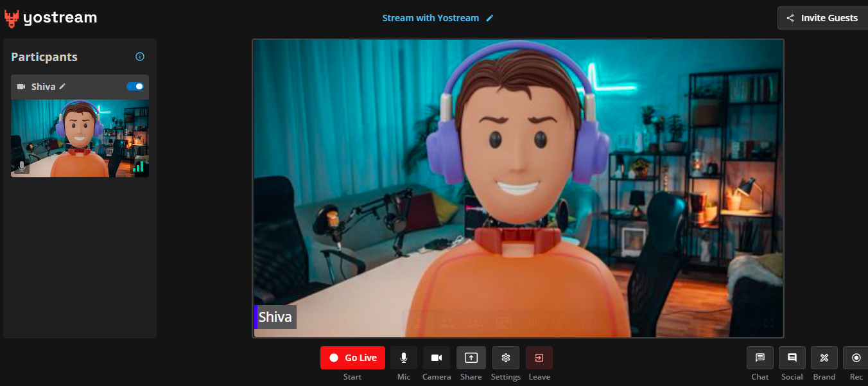The image size is (868, 386).
Task: Click the Particpants panel heading
Action: pos(44,57)
